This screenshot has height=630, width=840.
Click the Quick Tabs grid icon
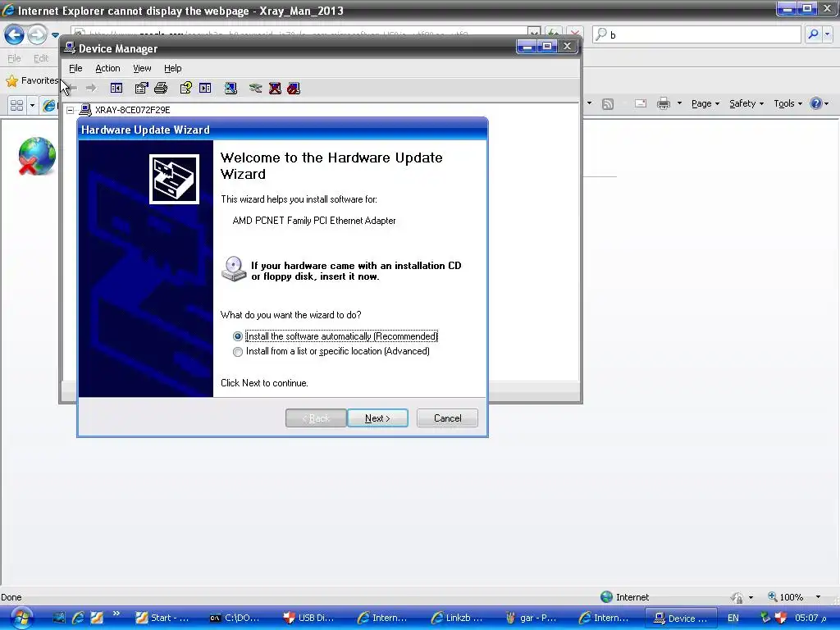(16, 105)
